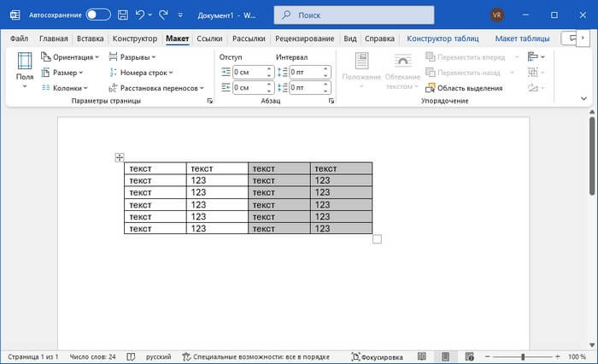Open the Ориентация dropdown
Image resolution: width=598 pixels, height=364 pixels.
tap(70, 56)
